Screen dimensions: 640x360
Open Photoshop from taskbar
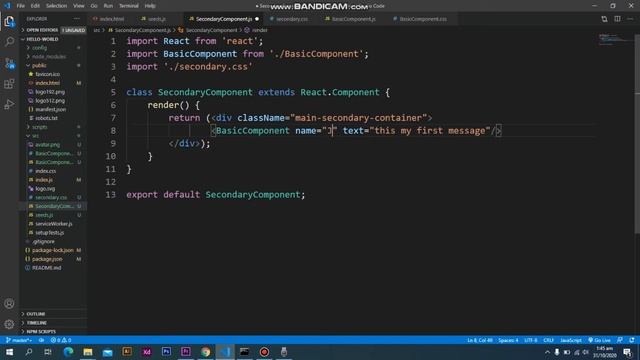pos(166,351)
